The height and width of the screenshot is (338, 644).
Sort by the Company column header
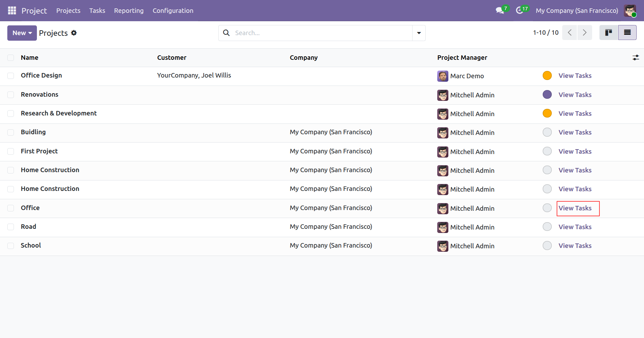pyautogui.click(x=304, y=58)
